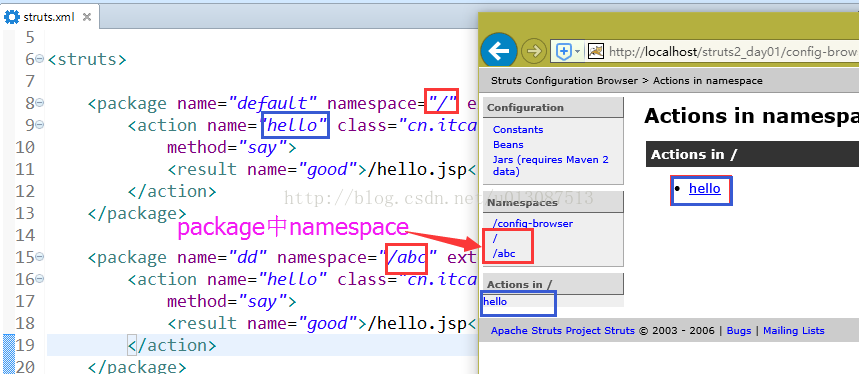The image size is (859, 374).
Task: Click the </action> tag on line 12
Action: coord(172,191)
